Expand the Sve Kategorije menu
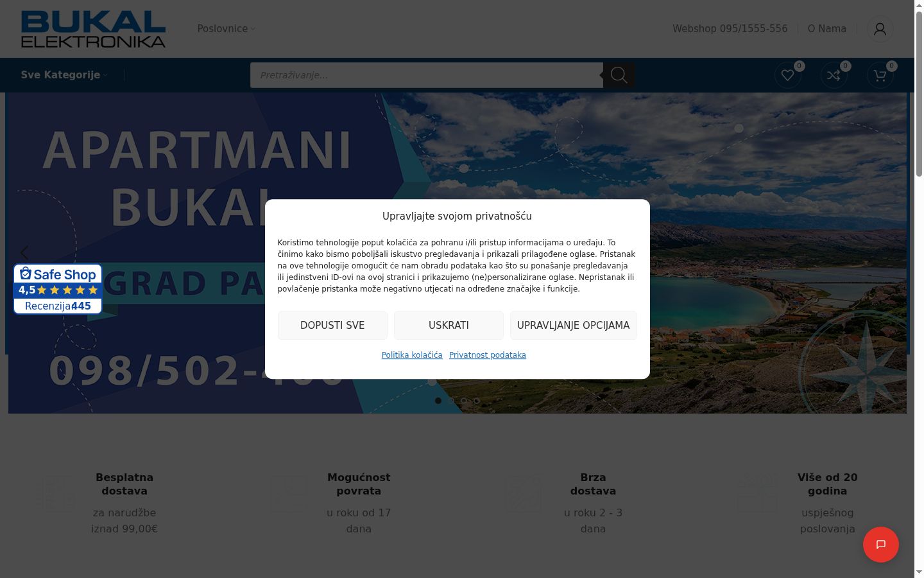The width and height of the screenshot is (924, 578). 64,75
